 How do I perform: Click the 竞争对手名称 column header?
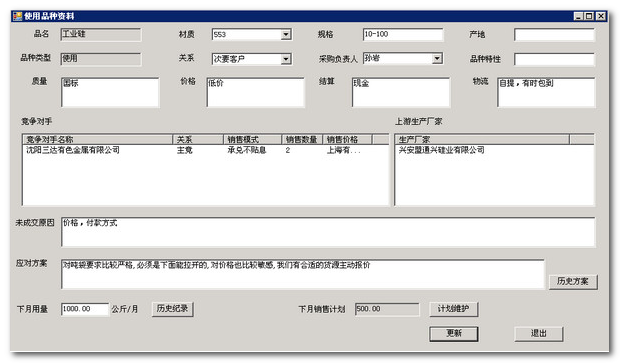tap(98, 139)
